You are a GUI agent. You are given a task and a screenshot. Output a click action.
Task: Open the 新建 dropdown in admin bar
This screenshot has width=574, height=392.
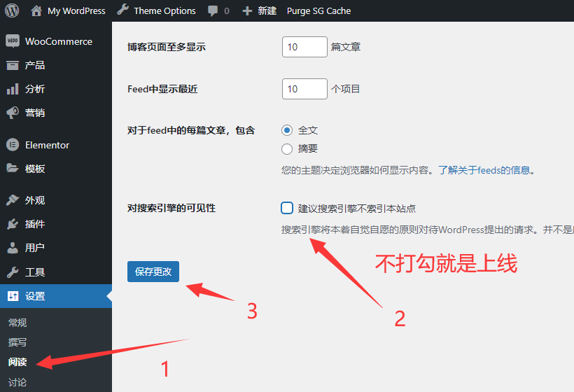point(259,11)
